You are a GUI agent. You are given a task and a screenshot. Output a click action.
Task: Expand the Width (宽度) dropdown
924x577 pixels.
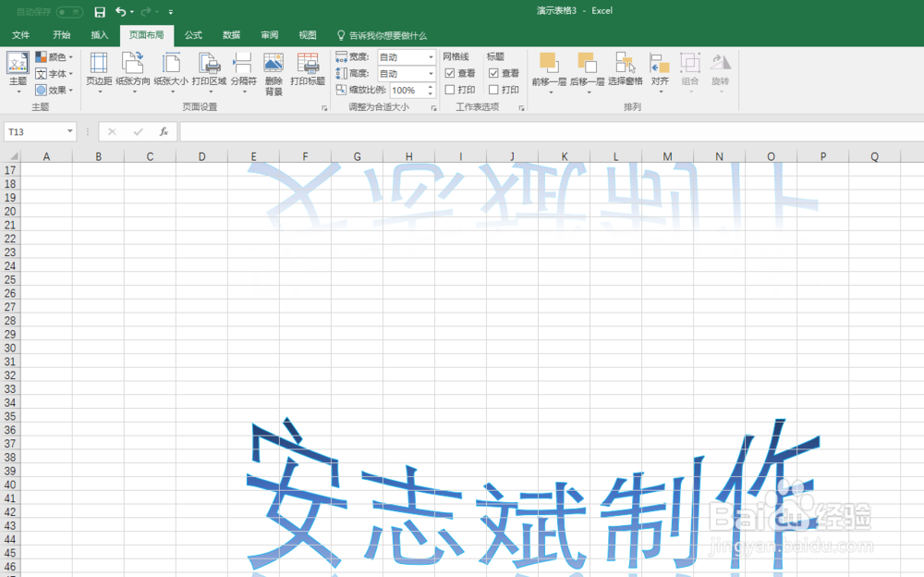pyautogui.click(x=431, y=57)
